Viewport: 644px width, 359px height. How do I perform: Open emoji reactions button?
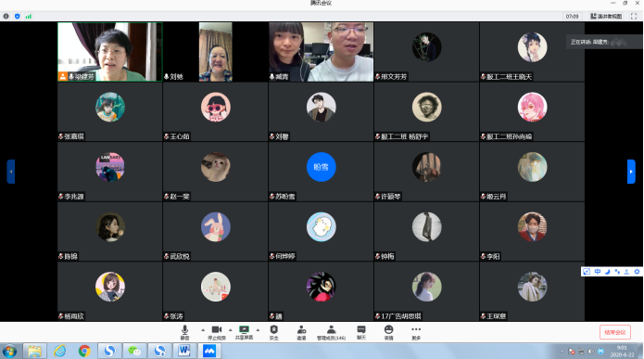pos(388,332)
